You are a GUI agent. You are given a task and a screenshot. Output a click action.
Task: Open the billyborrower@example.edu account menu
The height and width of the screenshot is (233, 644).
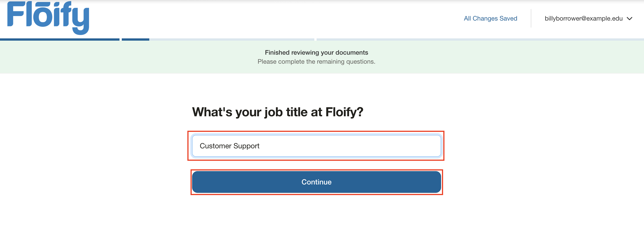(583, 19)
